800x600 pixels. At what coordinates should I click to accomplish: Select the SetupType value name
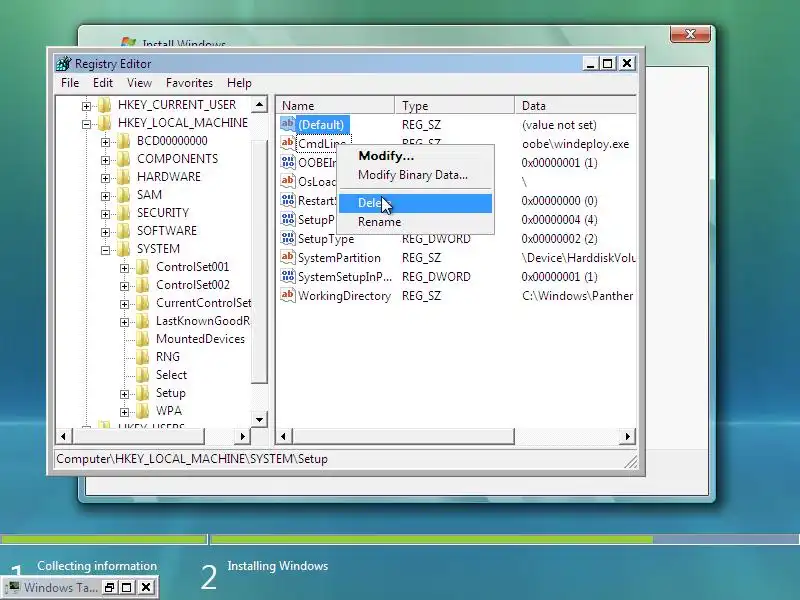pos(326,239)
